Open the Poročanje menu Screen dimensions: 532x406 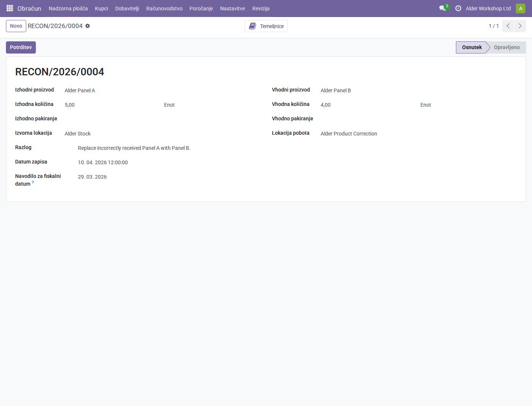201,8
